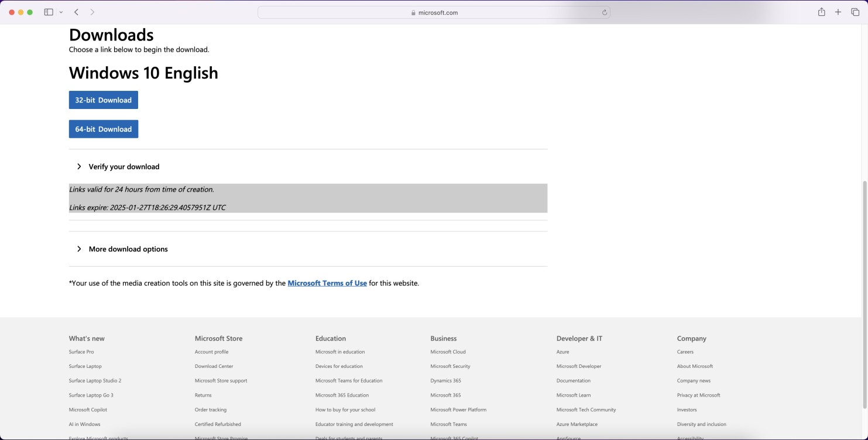Open Careers footer link
Image resolution: width=868 pixels, height=440 pixels.
tap(685, 352)
